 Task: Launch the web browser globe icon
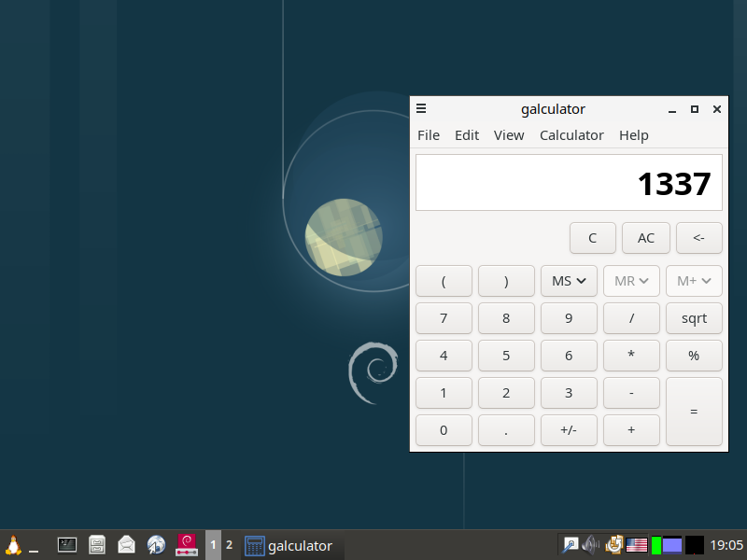(156, 545)
